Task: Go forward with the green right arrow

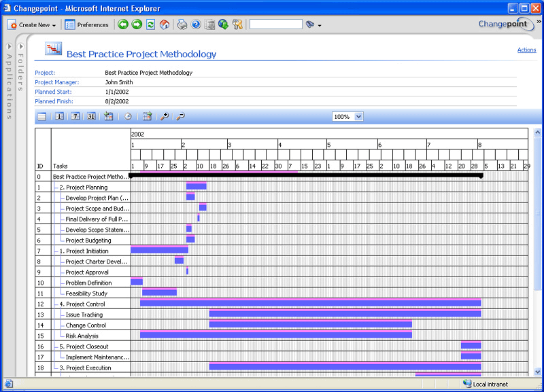Action: pos(137,24)
